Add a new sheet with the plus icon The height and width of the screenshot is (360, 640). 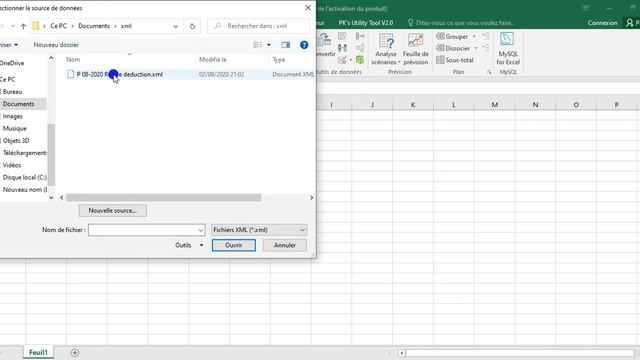tap(75, 353)
